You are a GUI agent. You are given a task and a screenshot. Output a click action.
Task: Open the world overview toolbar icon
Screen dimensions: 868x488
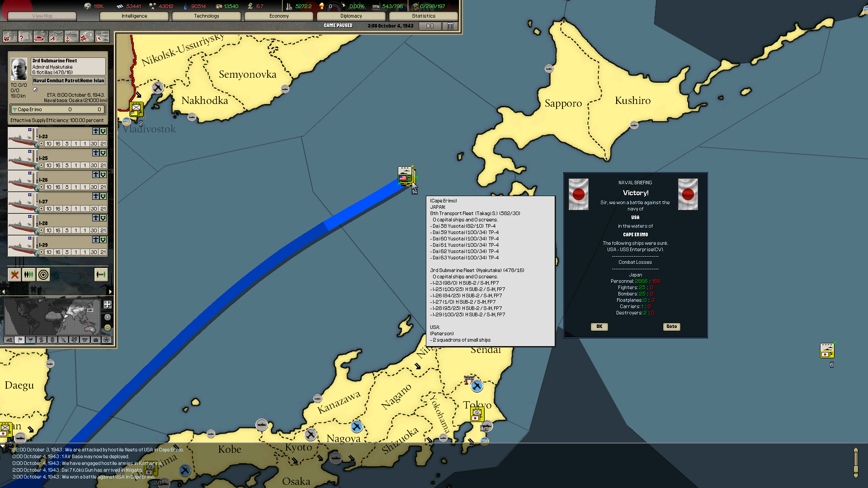pyautogui.click(x=10, y=37)
